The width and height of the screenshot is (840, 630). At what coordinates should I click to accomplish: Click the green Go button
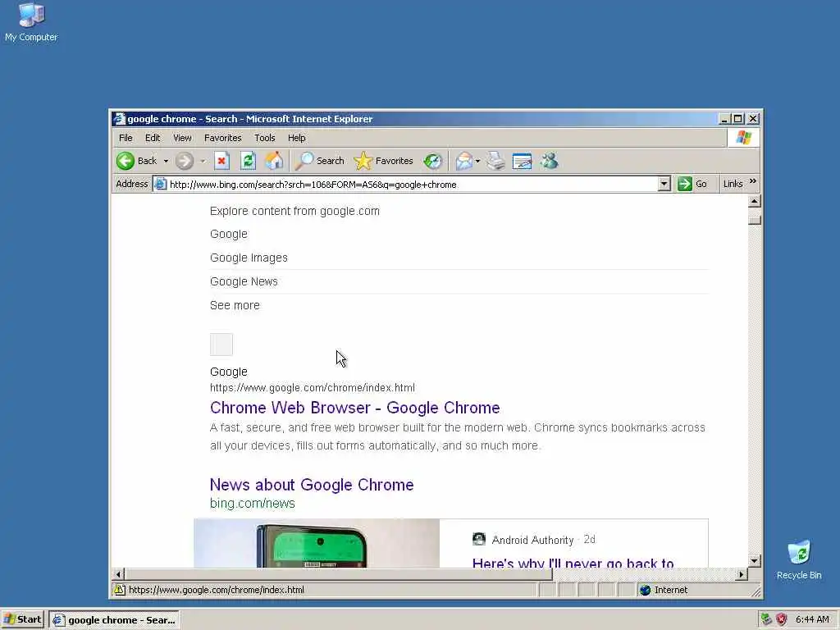pos(692,185)
